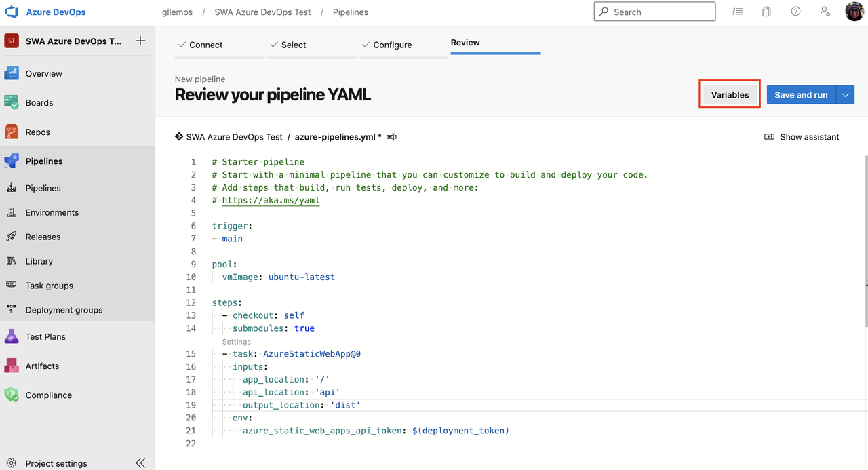Open the Settings link above the AzureStaticWebApp task
The height and width of the screenshot is (470, 868).
coord(236,342)
